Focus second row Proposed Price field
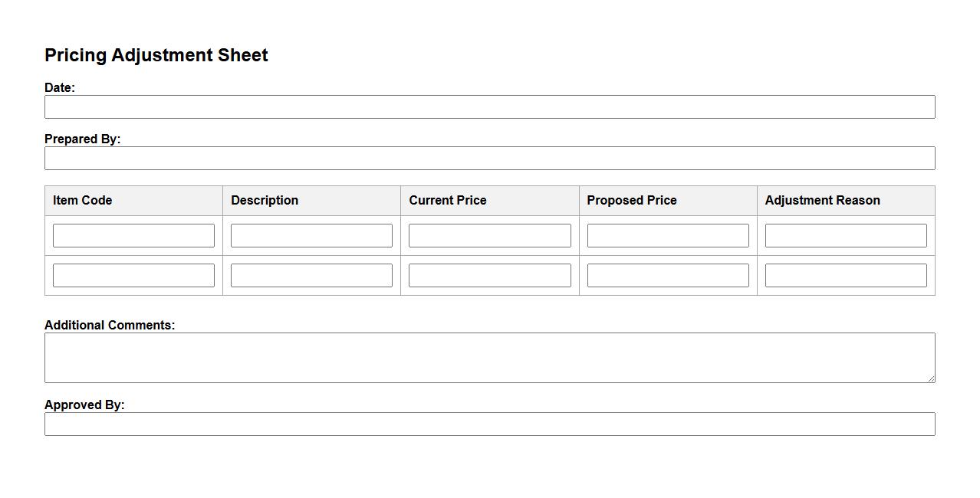The image size is (980, 498). coord(667,276)
